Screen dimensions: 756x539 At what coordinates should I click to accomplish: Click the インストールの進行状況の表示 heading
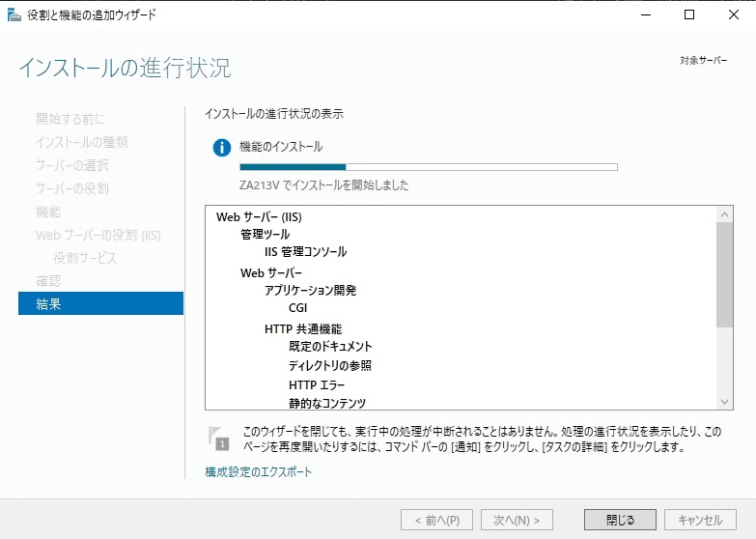click(274, 114)
